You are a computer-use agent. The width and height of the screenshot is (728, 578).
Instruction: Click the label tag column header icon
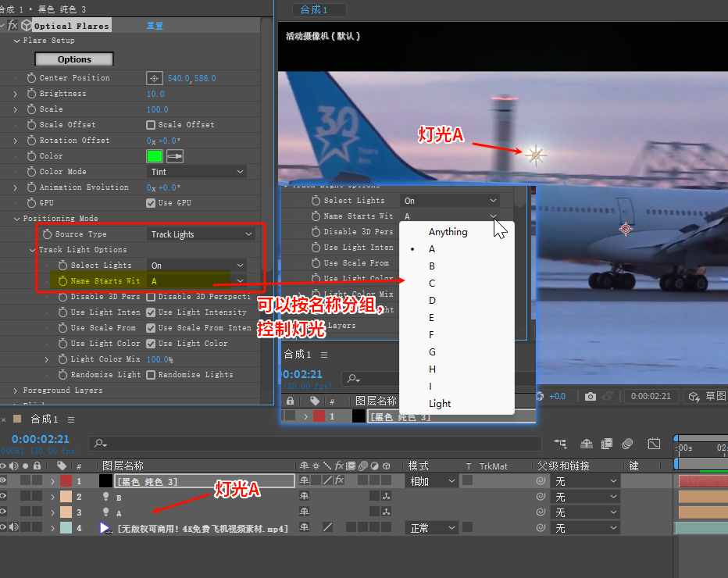point(61,466)
